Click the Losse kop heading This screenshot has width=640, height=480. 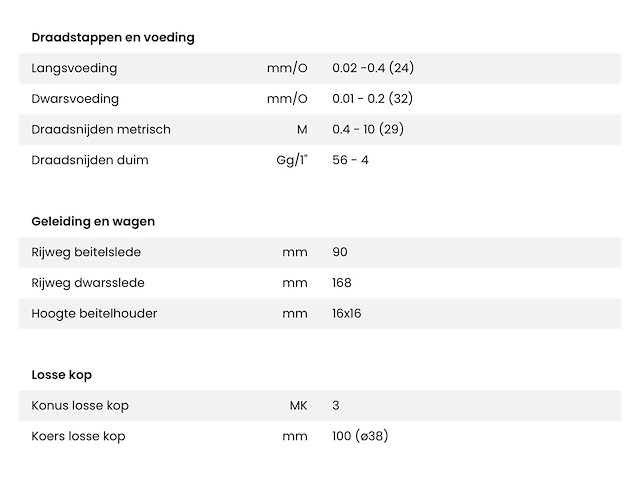point(62,375)
